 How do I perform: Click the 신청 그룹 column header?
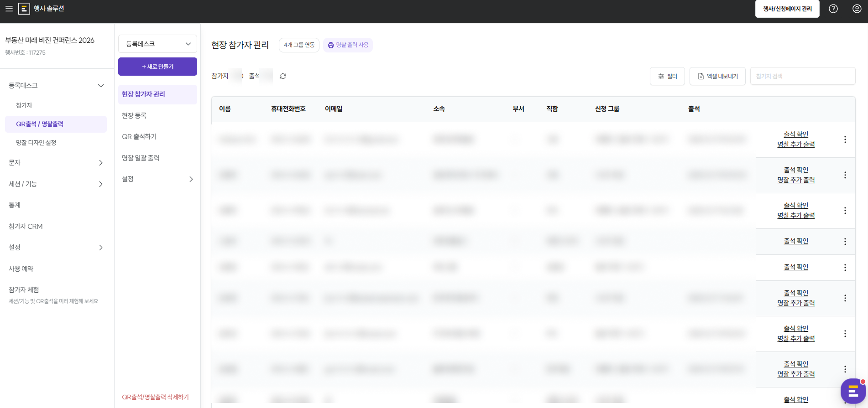click(607, 109)
